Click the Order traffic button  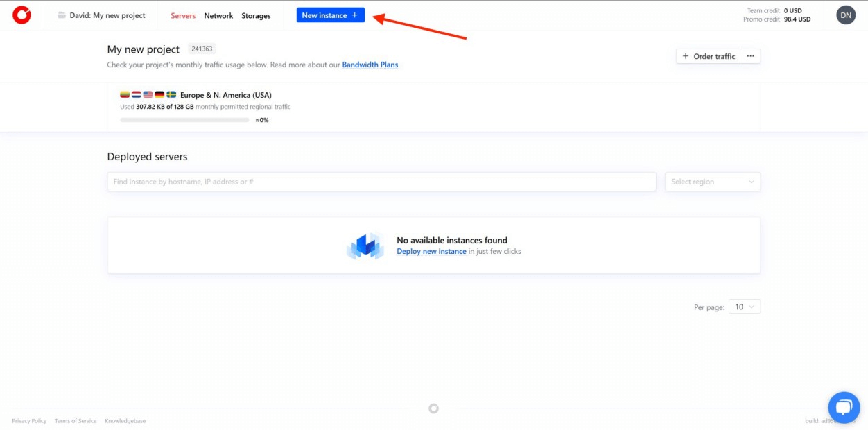click(708, 56)
